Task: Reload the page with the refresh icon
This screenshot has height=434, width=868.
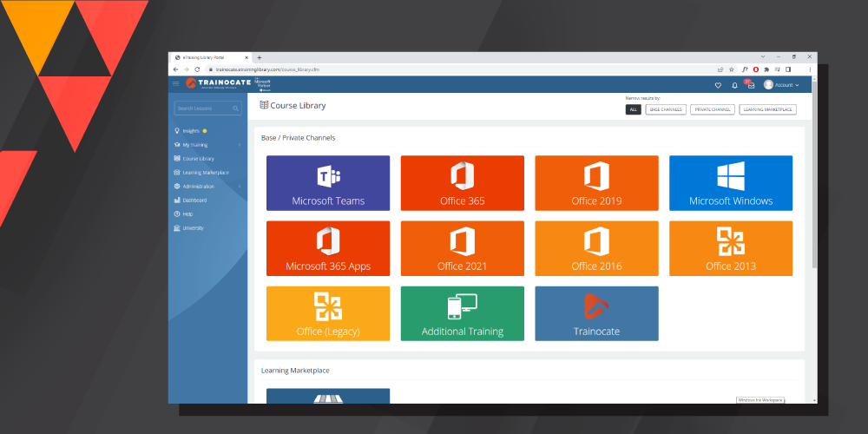Action: (x=197, y=69)
